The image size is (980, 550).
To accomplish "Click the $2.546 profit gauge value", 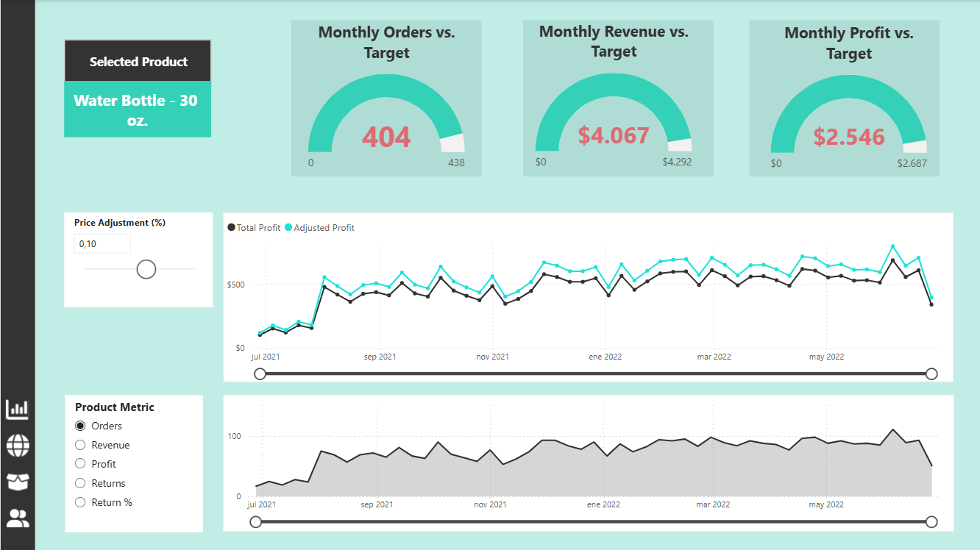I will 848,137.
